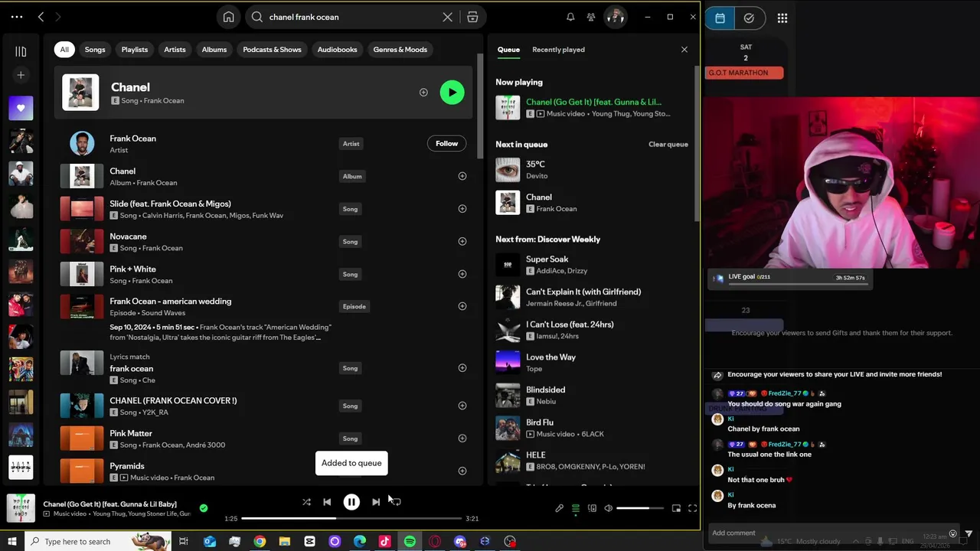Mute the volume speaker icon
The width and height of the screenshot is (980, 551).
pos(609,508)
